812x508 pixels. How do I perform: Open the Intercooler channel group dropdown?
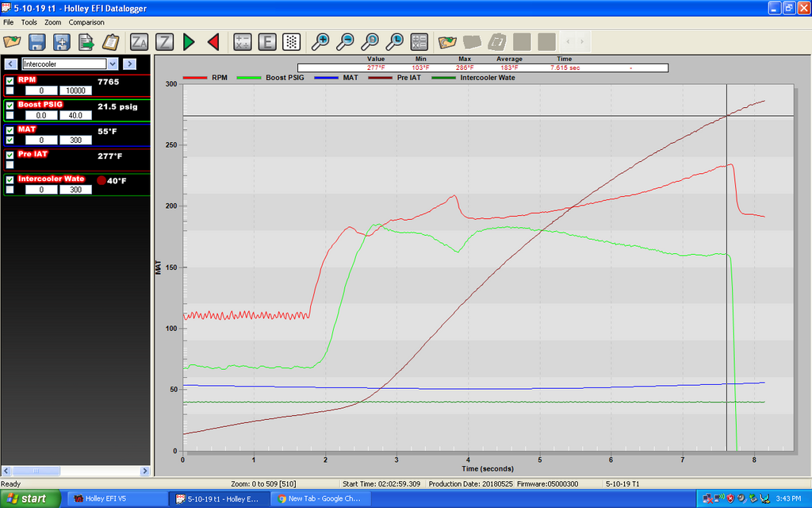click(x=112, y=63)
